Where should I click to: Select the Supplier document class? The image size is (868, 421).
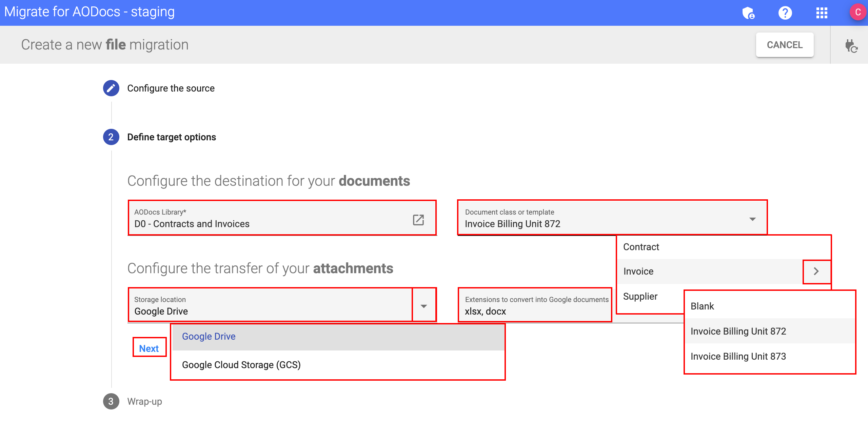[640, 296]
